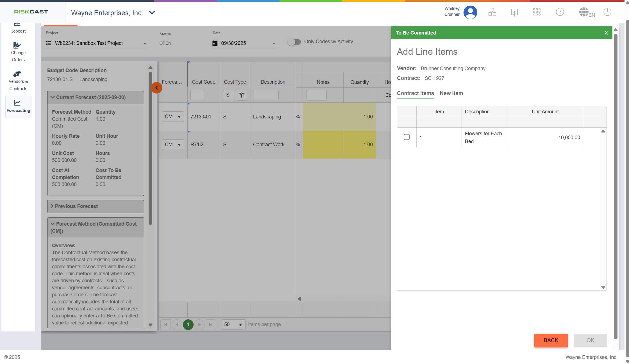Open the Change Orders sidebar icon
Screen dimensions: 629x364
(x=17, y=45)
